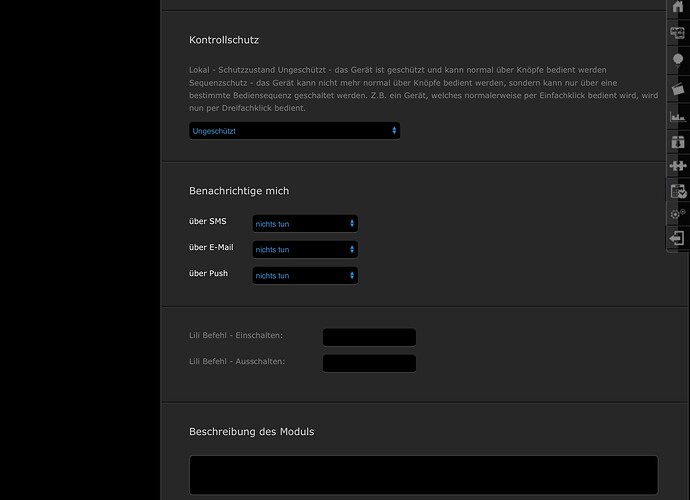
Task: Click the Beschreibung des Moduls text area
Action: coord(423,475)
